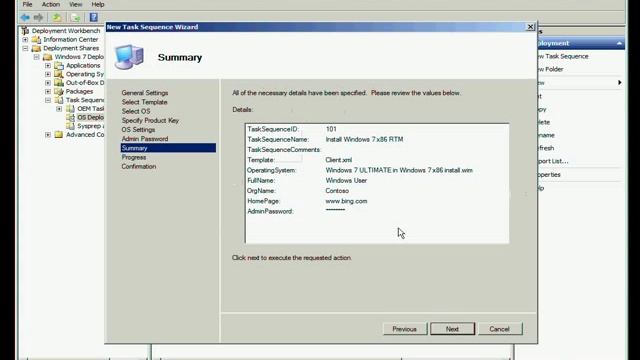This screenshot has width=640, height=360.
Task: Expand the Advanced Configuration node
Action: (x=48, y=135)
